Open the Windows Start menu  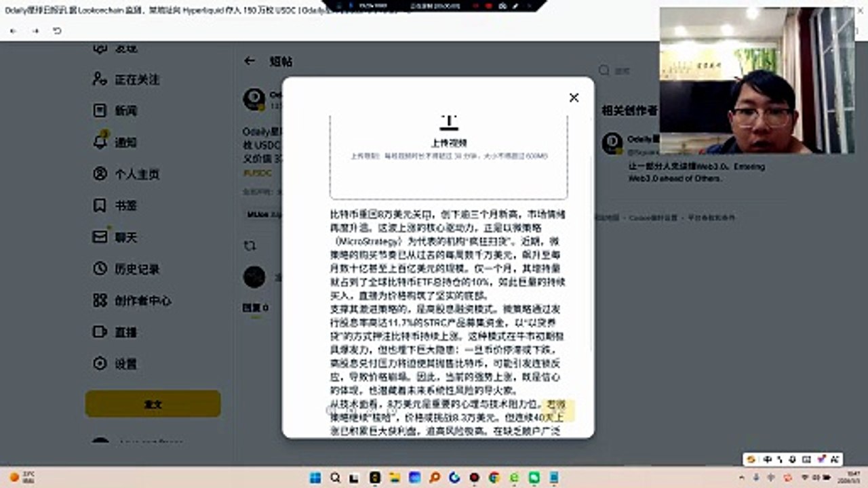point(315,477)
